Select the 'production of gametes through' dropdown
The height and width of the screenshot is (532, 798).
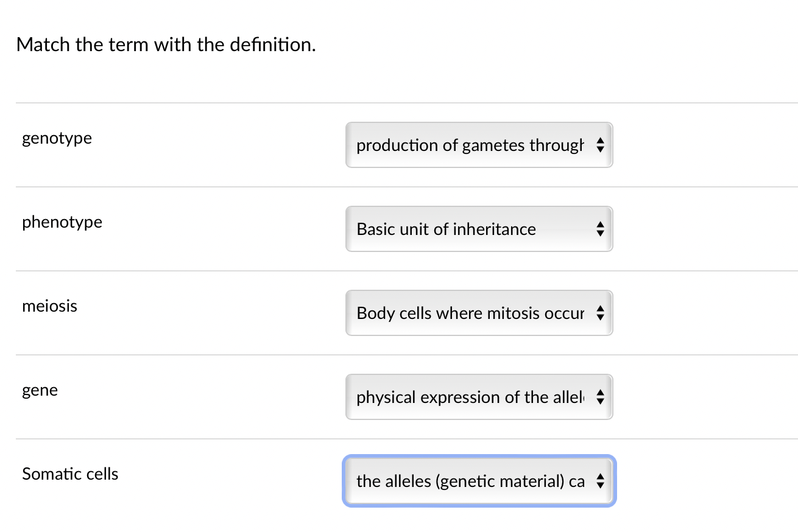click(479, 145)
